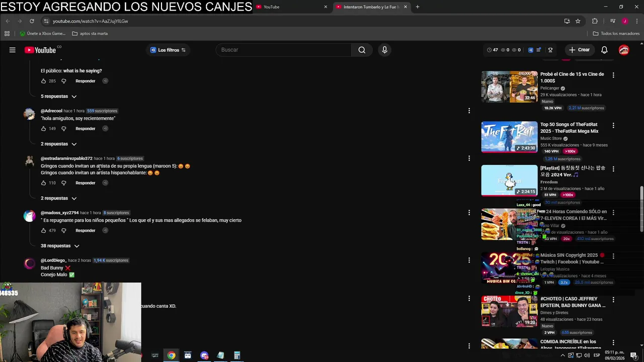The height and width of the screenshot is (362, 644).
Task: Toggle the blue extension button by counters
Action: 530,50
